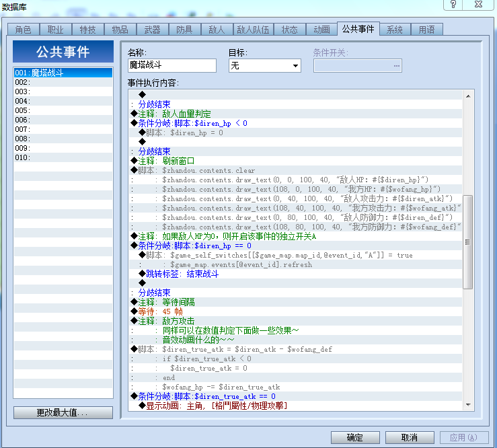Open the 状态 tab
The height and width of the screenshot is (448, 497).
coord(290,30)
